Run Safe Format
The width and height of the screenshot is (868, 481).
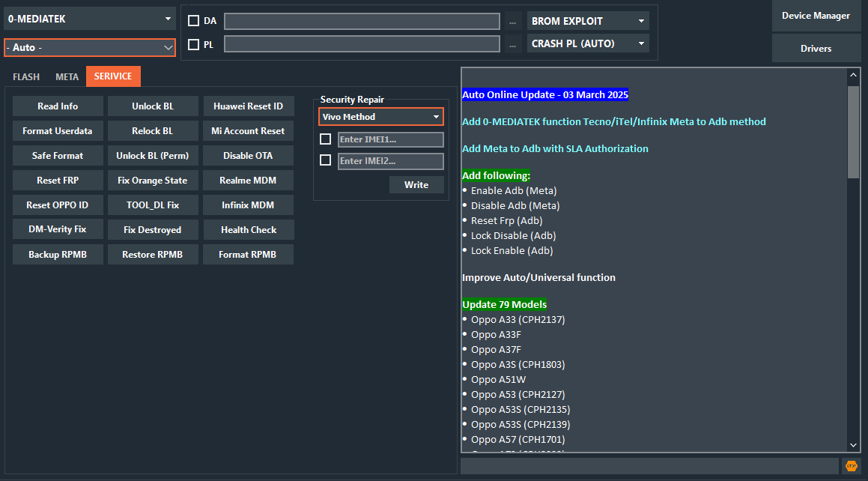click(x=58, y=156)
